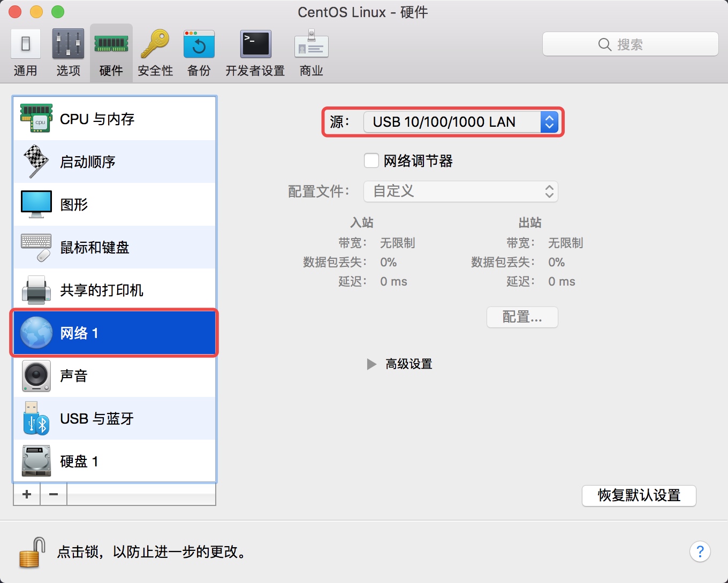Screen dimensions: 728x583
Task: Minimize window with yellow button
Action: [x=36, y=11]
